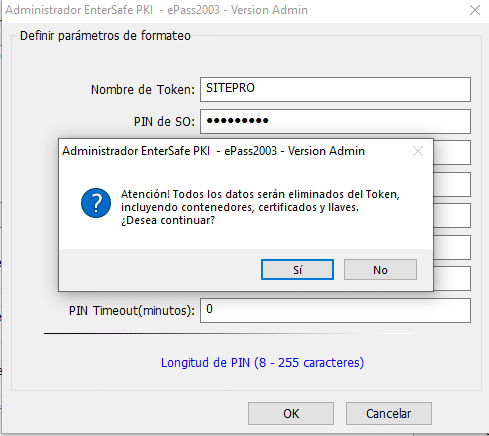Close the main EnterSafe PKI window
489x436 pixels.
tap(475, 10)
